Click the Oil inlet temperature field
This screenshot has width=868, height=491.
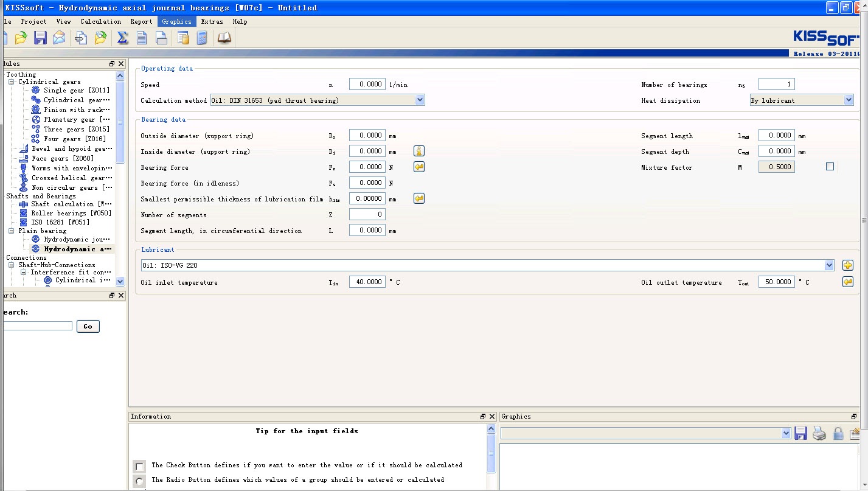click(x=367, y=282)
